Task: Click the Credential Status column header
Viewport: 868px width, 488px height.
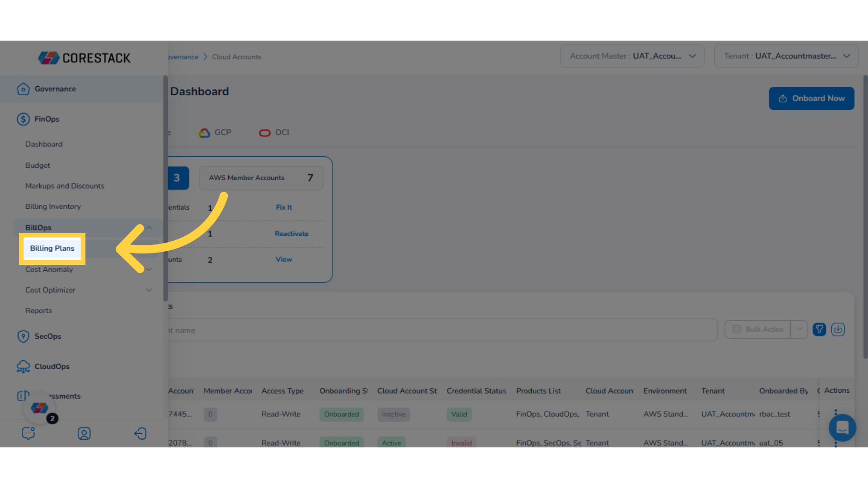Action: (476, 391)
